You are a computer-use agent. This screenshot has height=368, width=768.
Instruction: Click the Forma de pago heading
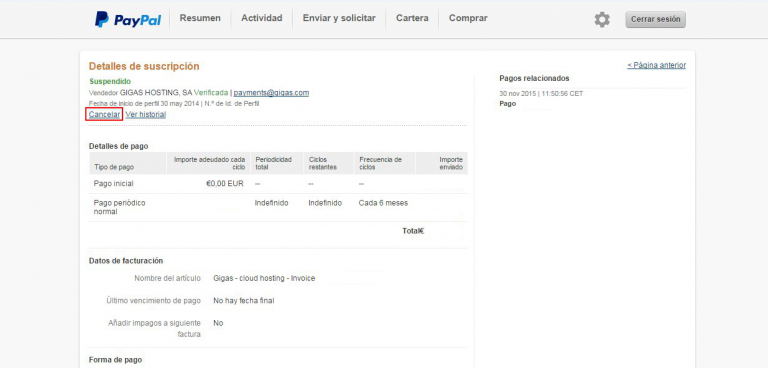coord(116,360)
